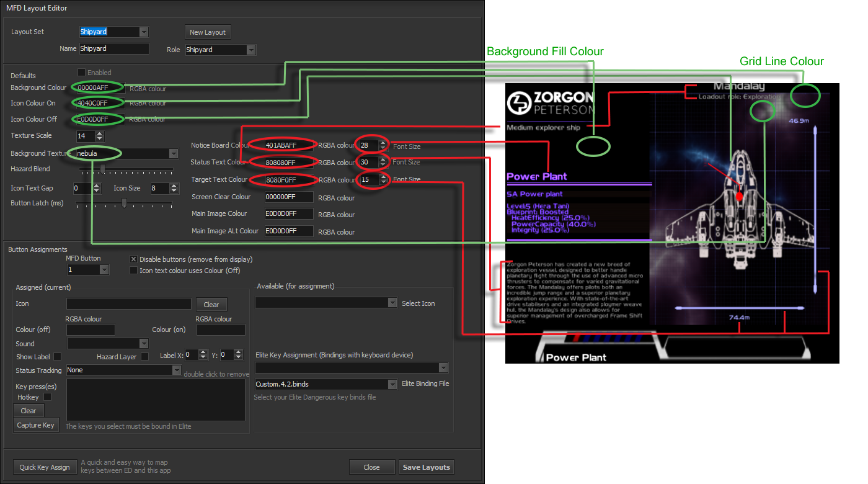Increase the Texture Scale stepper value
This screenshot has height=484, width=868.
coord(100,133)
